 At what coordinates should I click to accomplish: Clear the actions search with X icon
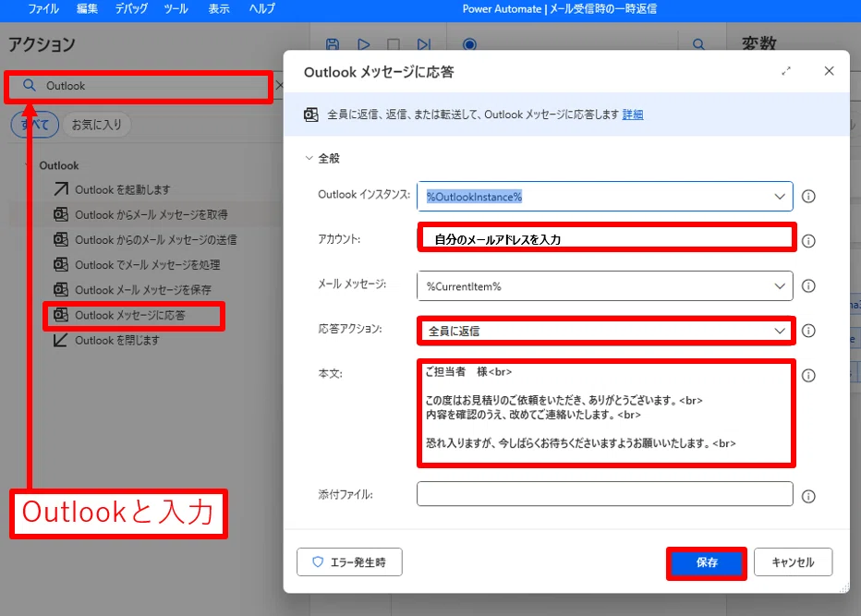[280, 85]
